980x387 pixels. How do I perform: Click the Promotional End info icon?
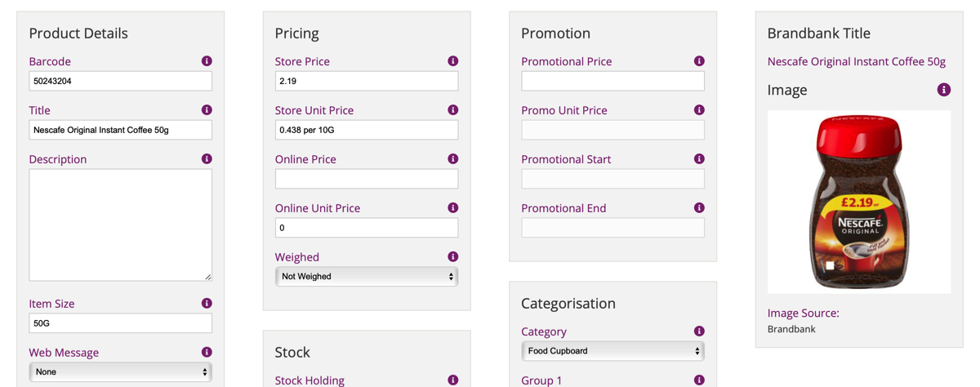pyautogui.click(x=699, y=208)
